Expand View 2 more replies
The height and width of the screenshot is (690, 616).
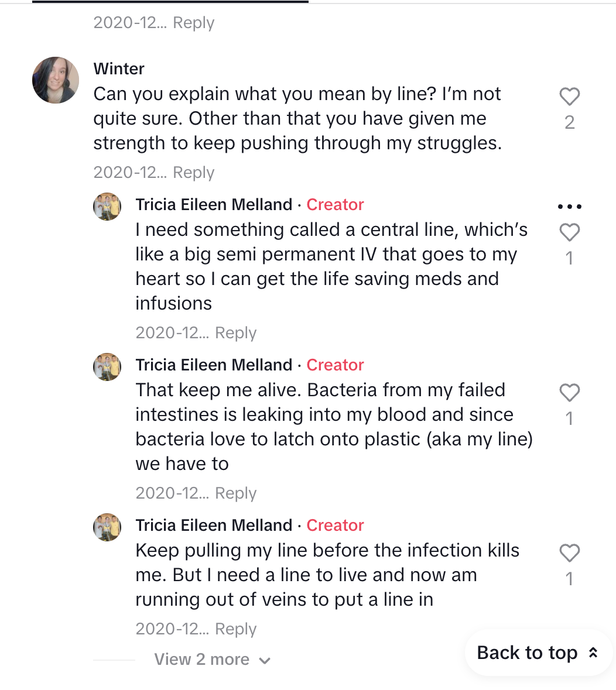click(x=212, y=659)
